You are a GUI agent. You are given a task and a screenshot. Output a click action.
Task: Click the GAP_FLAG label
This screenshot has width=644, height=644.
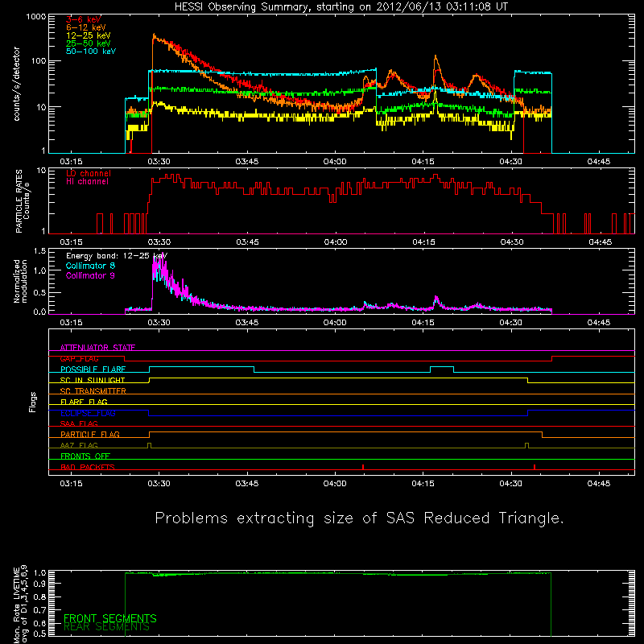79,358
